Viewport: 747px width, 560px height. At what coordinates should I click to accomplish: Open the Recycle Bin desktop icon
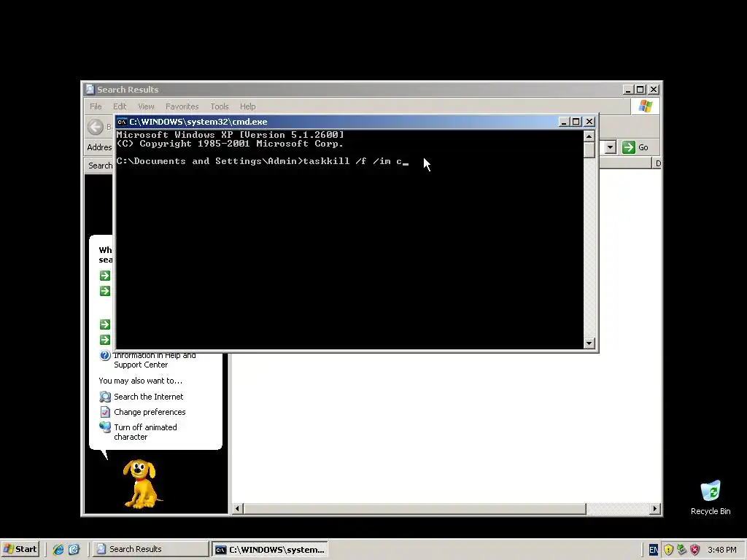pyautogui.click(x=711, y=497)
